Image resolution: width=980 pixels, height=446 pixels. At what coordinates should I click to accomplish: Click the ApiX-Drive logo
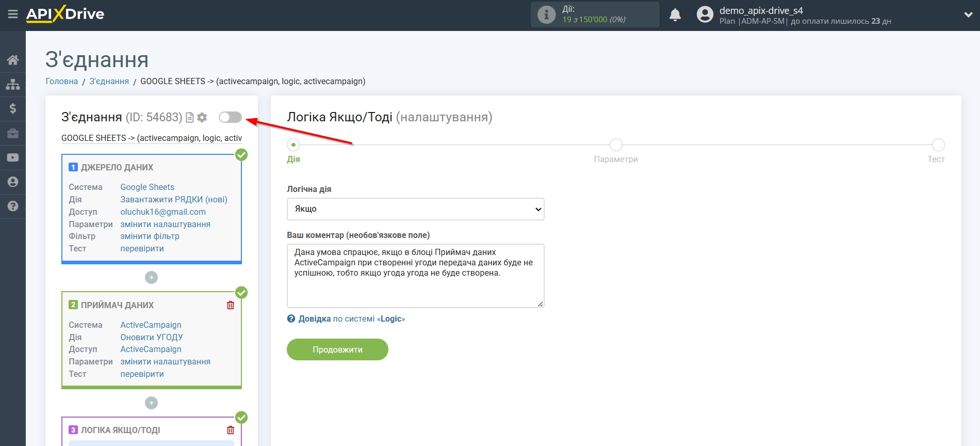click(x=65, y=14)
